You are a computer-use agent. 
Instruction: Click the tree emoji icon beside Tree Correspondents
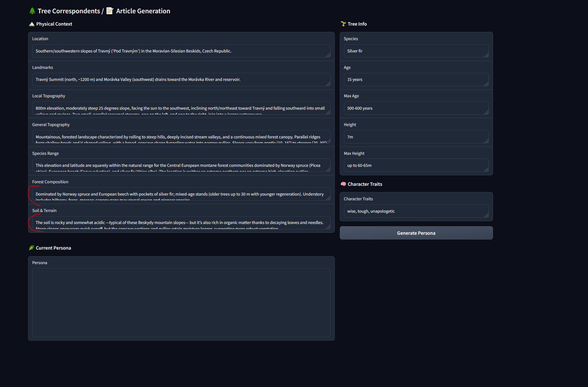coord(32,11)
